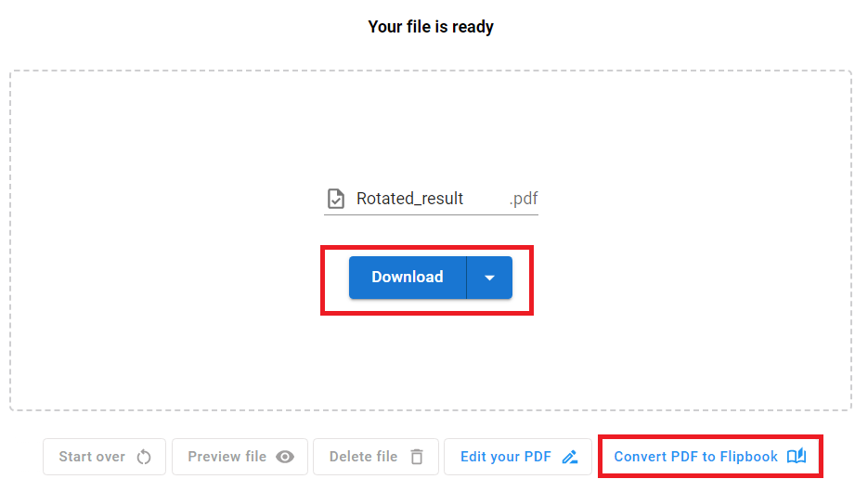
Task: Click the underline beneath the file name
Action: coord(431,214)
